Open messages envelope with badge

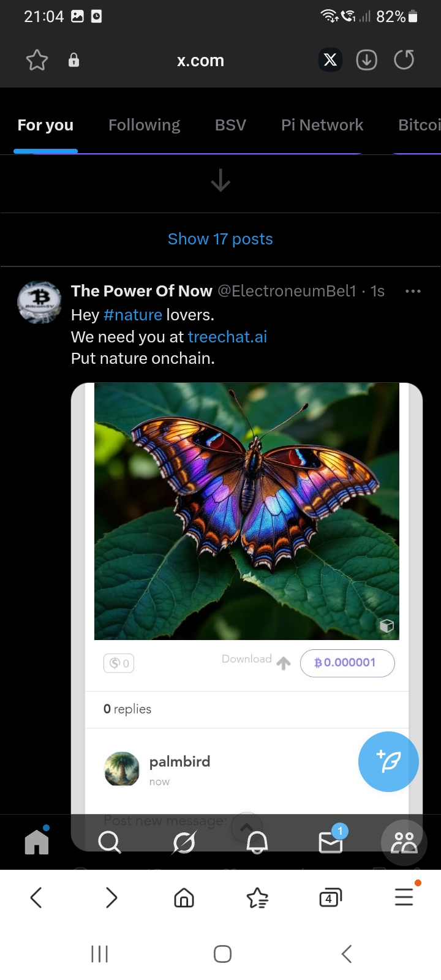pyautogui.click(x=331, y=840)
